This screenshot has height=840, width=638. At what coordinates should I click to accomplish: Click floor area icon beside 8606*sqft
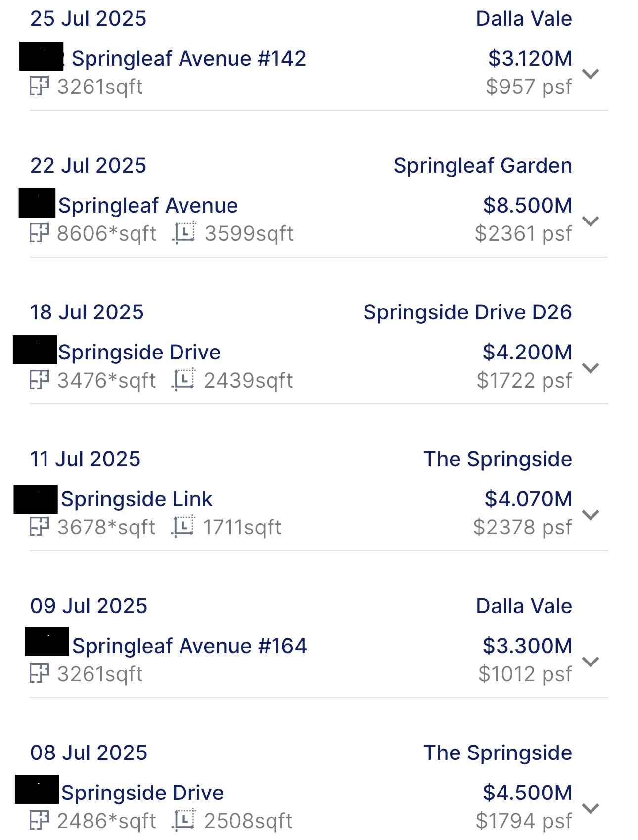39,233
